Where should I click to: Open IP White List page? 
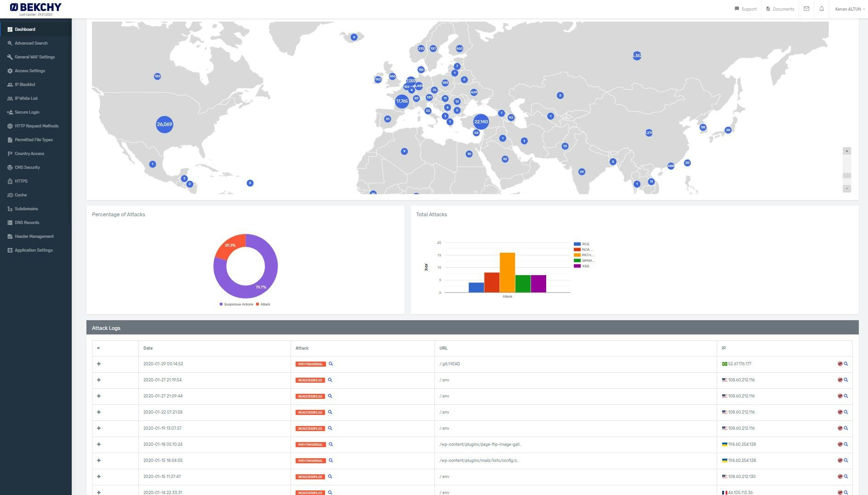coord(26,98)
